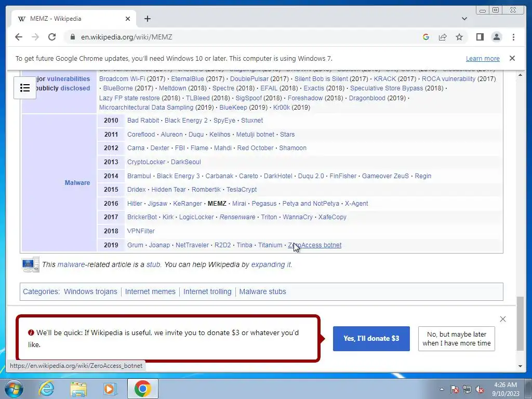The height and width of the screenshot is (399, 532).
Task: Show hidden system tray icons
Action: [442, 389]
